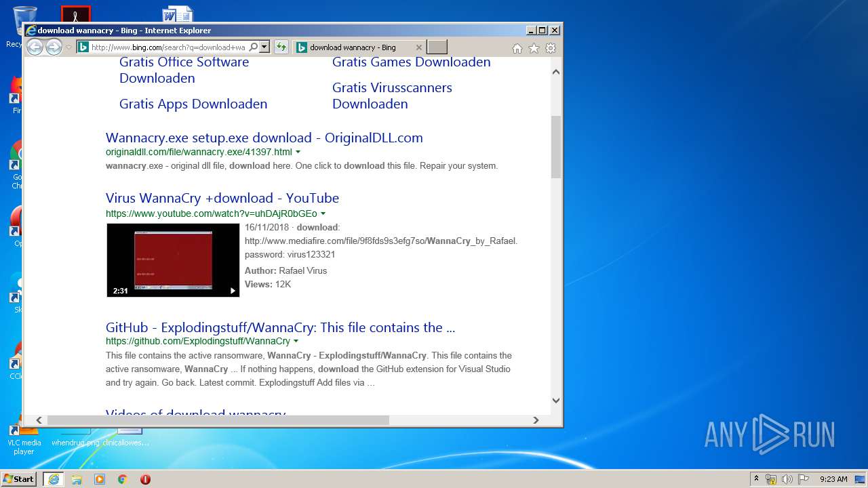Open 'Gratis Office Software Downloaden' link
The width and height of the screenshot is (868, 488).
pyautogui.click(x=184, y=70)
